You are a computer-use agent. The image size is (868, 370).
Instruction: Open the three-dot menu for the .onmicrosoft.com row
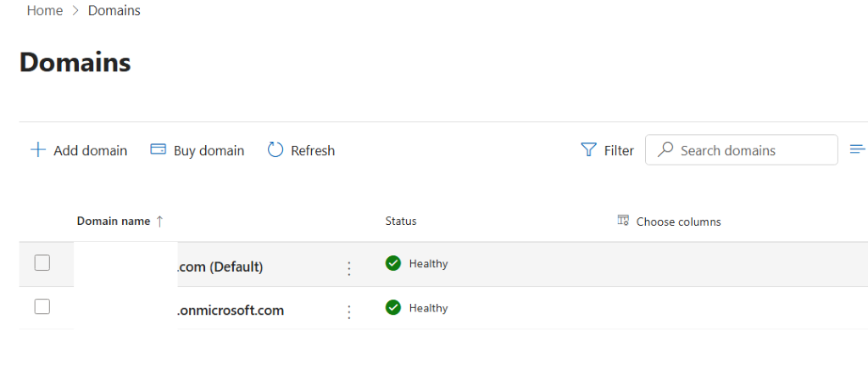pos(348,312)
